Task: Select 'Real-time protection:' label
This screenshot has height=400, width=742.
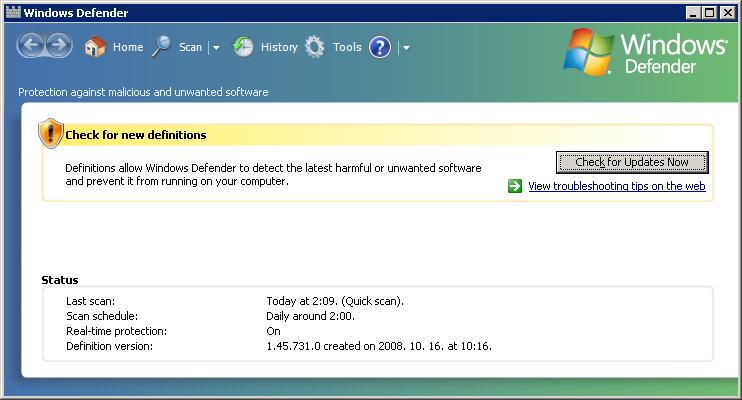Action: pyautogui.click(x=116, y=331)
